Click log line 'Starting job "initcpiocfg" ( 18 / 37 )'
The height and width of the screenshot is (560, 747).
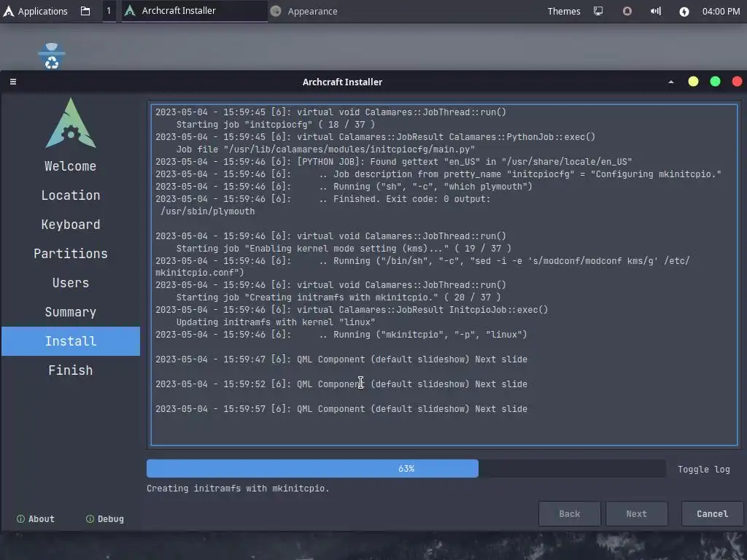pyautogui.click(x=275, y=125)
